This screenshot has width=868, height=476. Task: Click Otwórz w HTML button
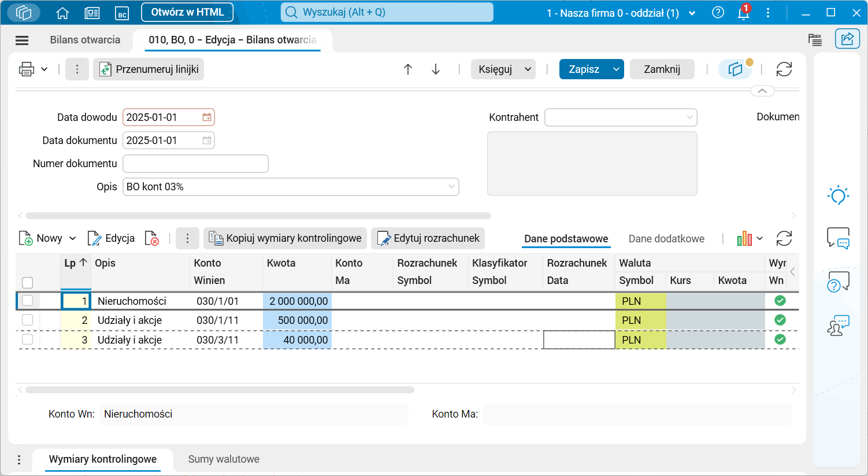pyautogui.click(x=187, y=12)
